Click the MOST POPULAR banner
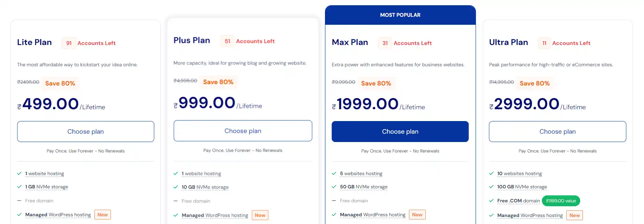The width and height of the screenshot is (644, 224). (x=400, y=15)
